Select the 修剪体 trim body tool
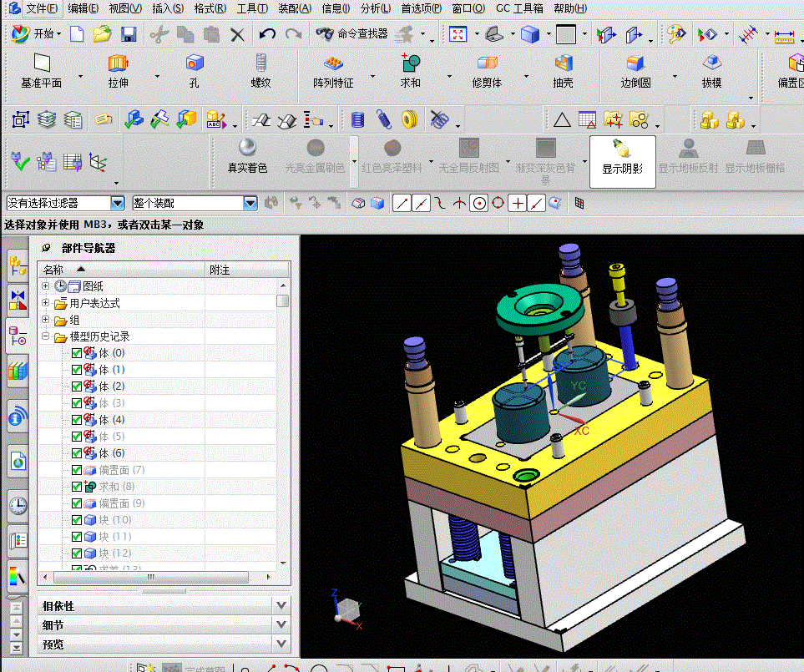Viewport: 804px width, 672px height. (x=487, y=71)
